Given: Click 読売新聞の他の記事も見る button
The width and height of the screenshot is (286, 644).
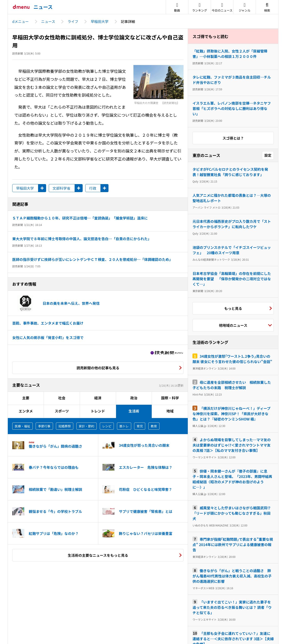Looking at the screenshot, I should [98, 368].
